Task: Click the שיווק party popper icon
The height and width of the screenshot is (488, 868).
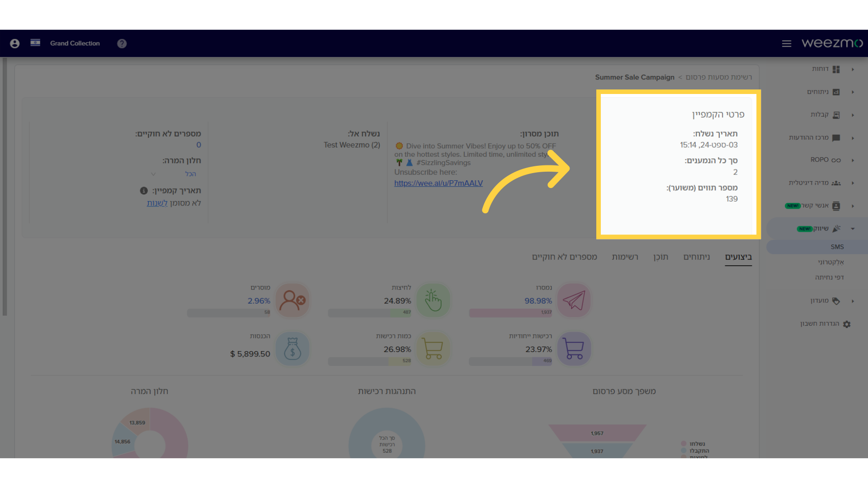Action: (x=836, y=229)
